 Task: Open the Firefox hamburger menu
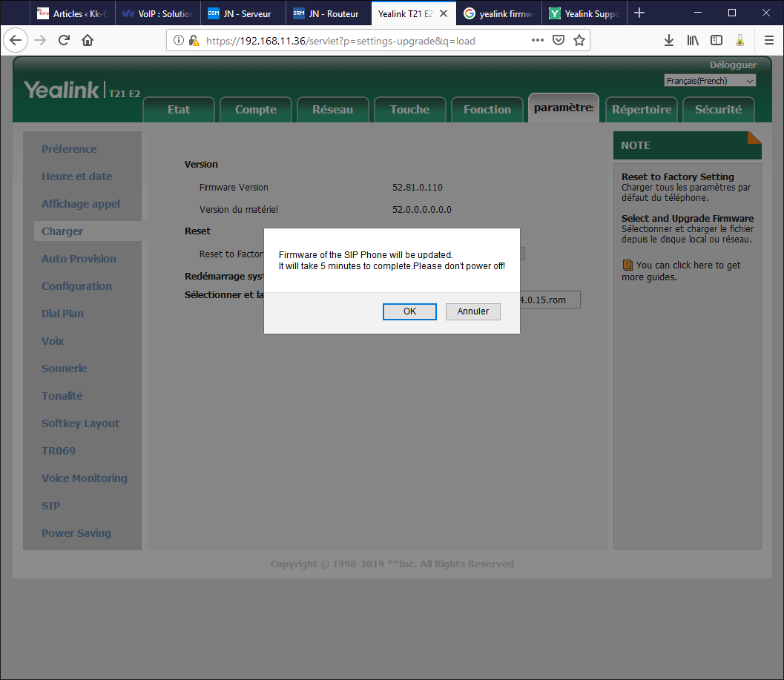[769, 41]
